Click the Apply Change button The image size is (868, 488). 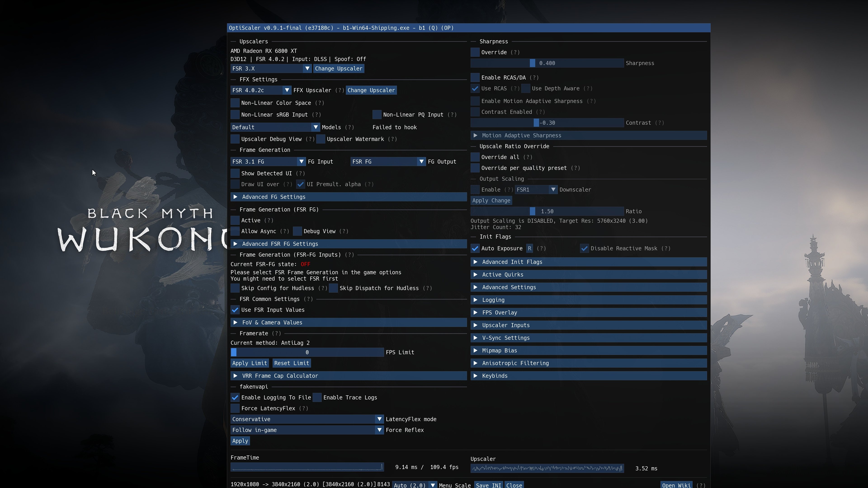491,201
